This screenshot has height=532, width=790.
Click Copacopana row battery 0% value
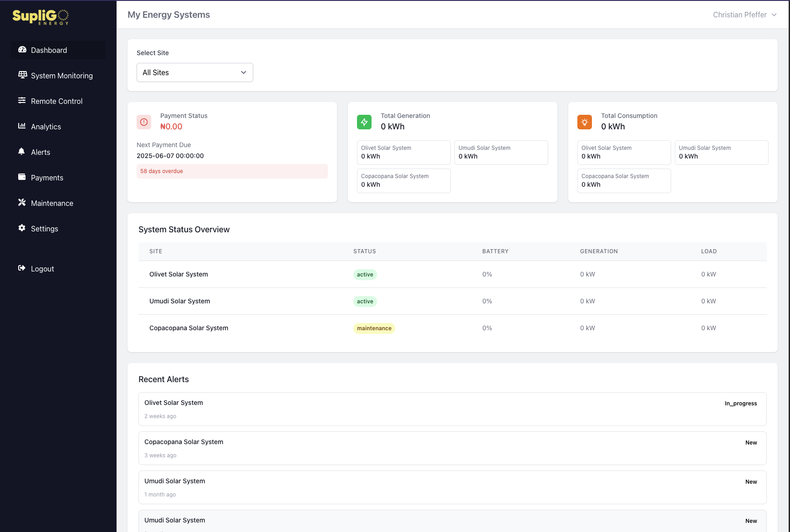487,328
